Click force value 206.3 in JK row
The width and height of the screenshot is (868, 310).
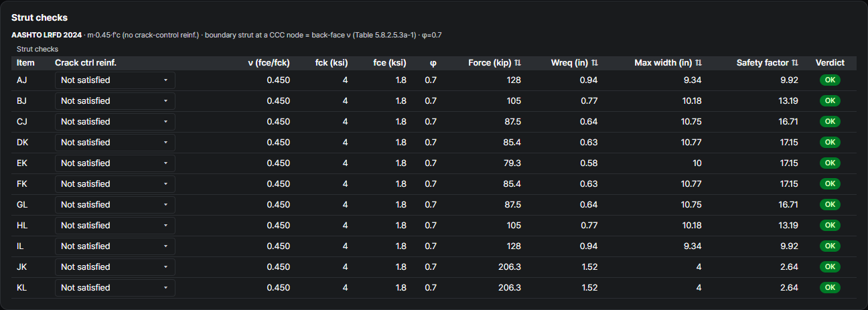point(509,267)
